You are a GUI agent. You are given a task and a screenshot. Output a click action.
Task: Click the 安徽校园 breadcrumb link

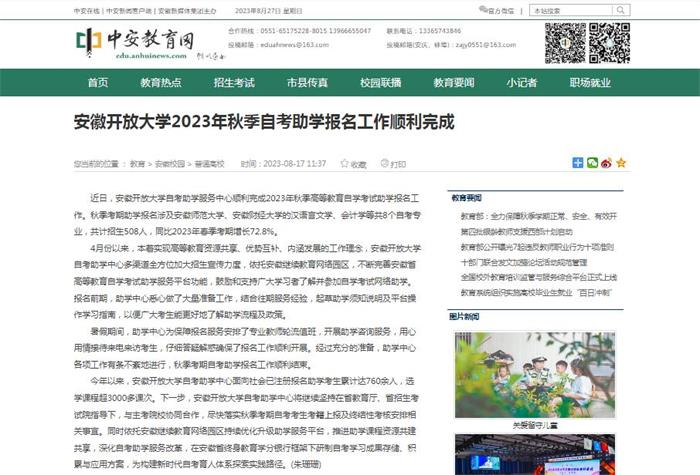170,164
